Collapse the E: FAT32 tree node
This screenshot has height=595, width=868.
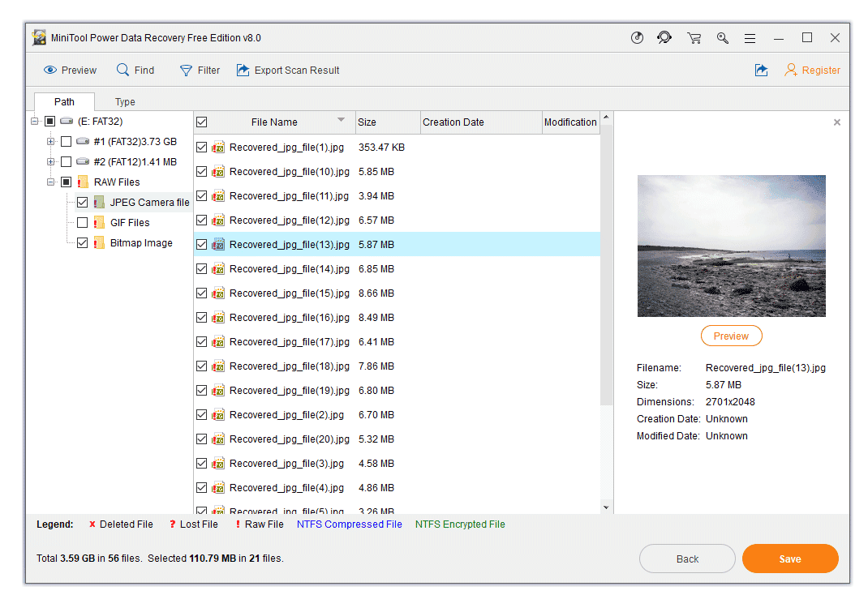(x=34, y=121)
